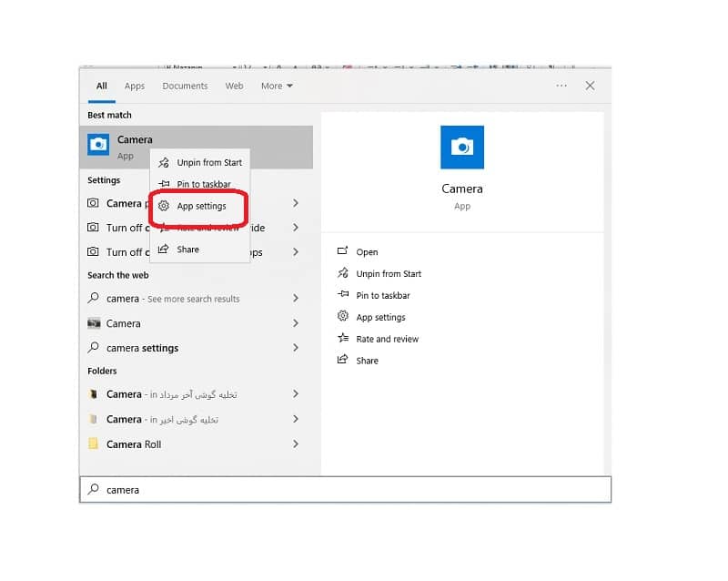Click star icon beside Rate and review
The height and width of the screenshot is (581, 728).
coord(343,338)
